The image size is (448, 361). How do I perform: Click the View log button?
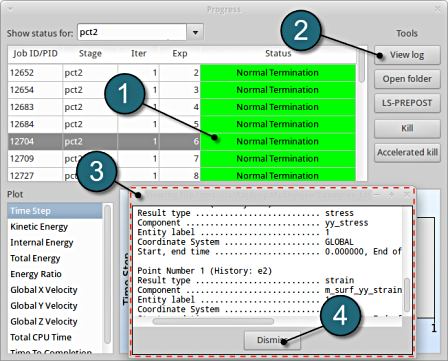click(x=407, y=55)
